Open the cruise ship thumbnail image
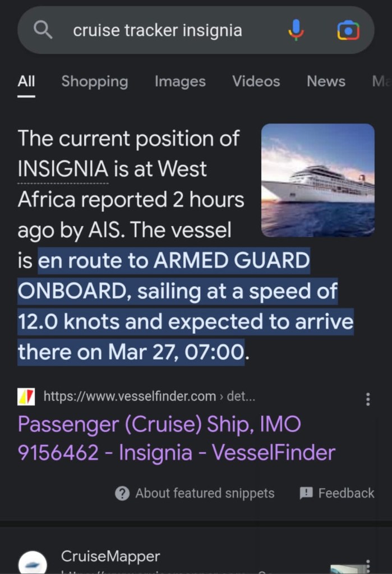Image resolution: width=392 pixels, height=574 pixels. [x=317, y=180]
